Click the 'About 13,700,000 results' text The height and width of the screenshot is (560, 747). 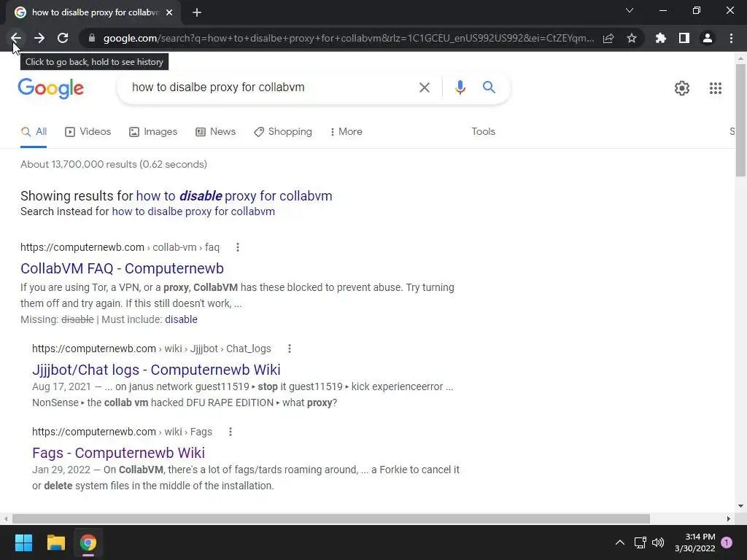(x=114, y=164)
